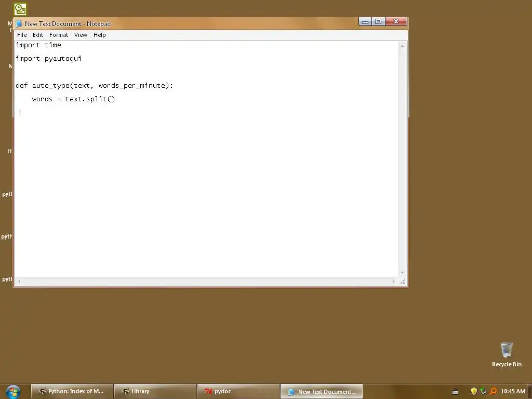Click the keyboard icon in system tray
This screenshot has width=532, height=399.
pos(455,392)
